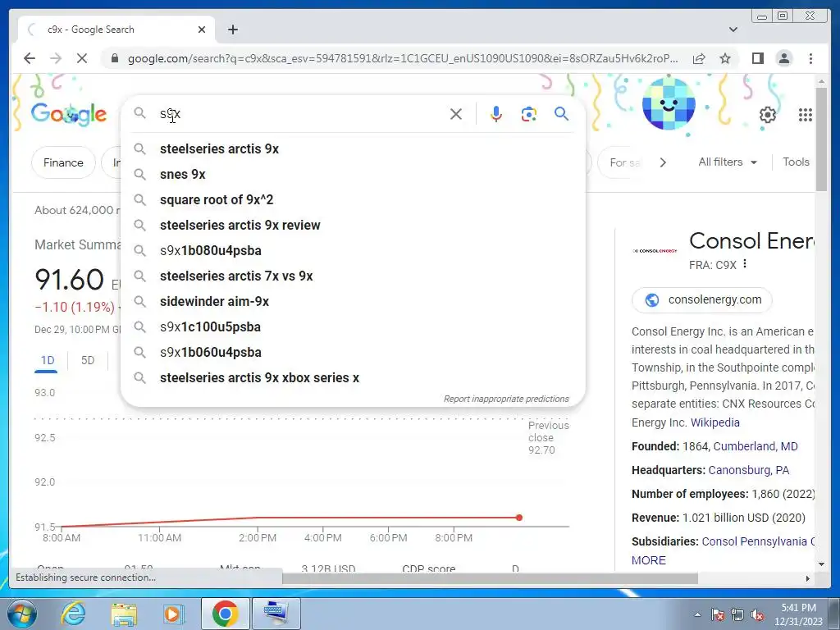The height and width of the screenshot is (630, 840).
Task: Choose steelseries arctis 9x xbox series x
Action: pos(353,377)
